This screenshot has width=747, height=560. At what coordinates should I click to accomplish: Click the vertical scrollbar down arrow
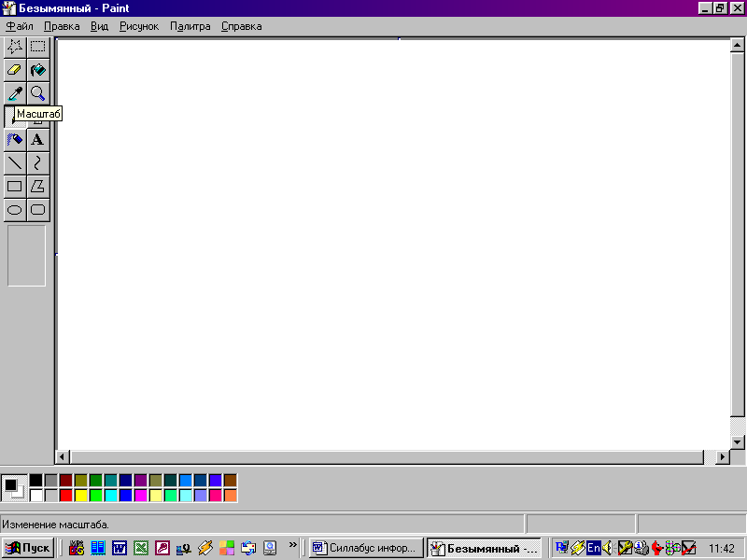coord(737,442)
